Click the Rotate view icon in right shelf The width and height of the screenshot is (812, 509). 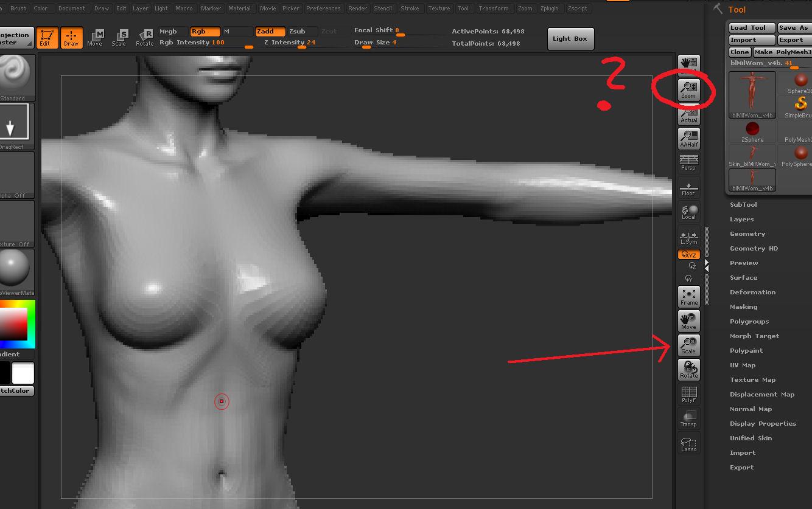pyautogui.click(x=688, y=370)
